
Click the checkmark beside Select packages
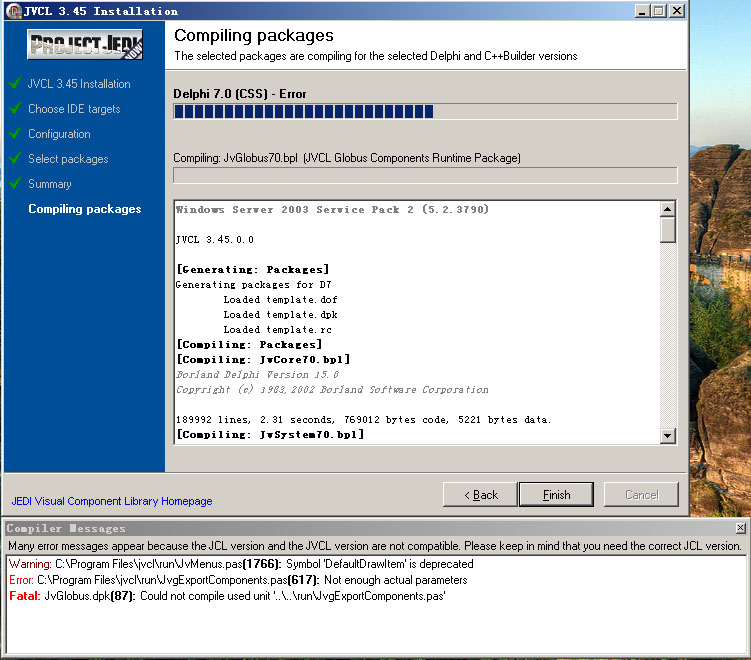[x=15, y=159]
